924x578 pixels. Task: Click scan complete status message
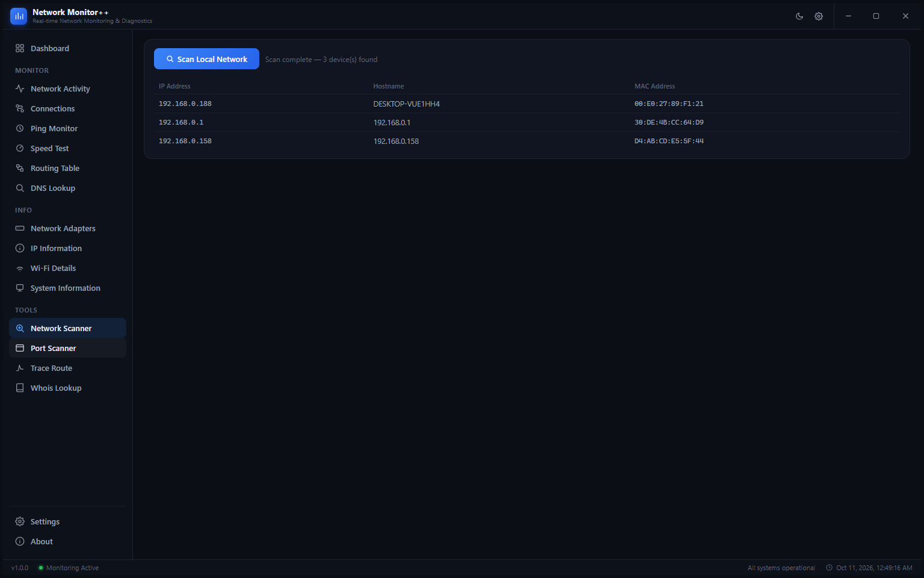coord(321,60)
